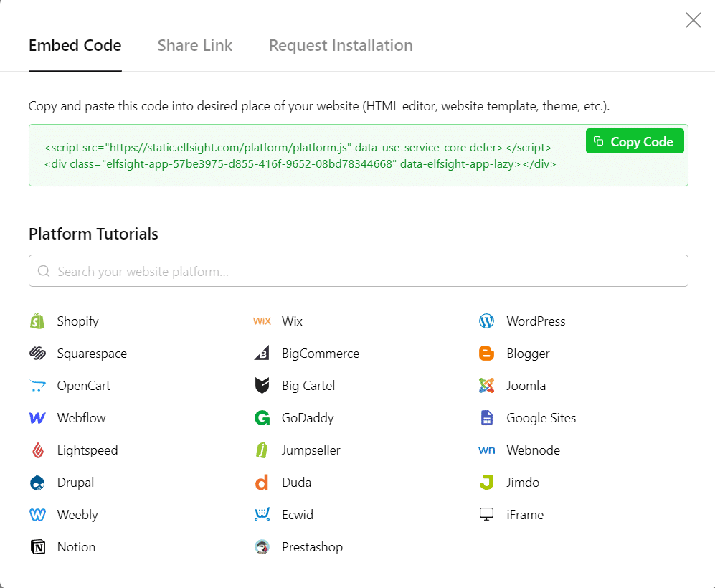This screenshot has width=715, height=588.
Task: Open the Request Installation tab
Action: (x=341, y=46)
